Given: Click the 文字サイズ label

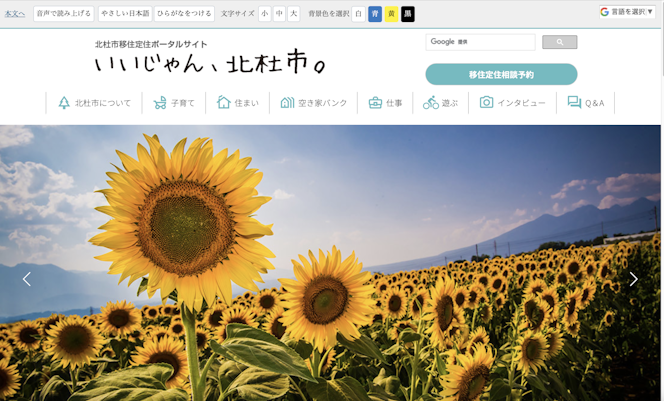Looking at the screenshot, I should point(237,14).
